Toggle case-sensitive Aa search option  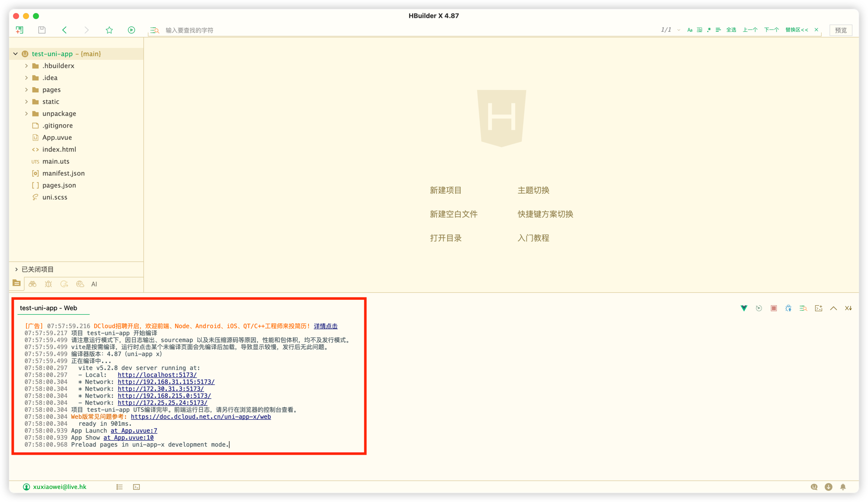690,30
